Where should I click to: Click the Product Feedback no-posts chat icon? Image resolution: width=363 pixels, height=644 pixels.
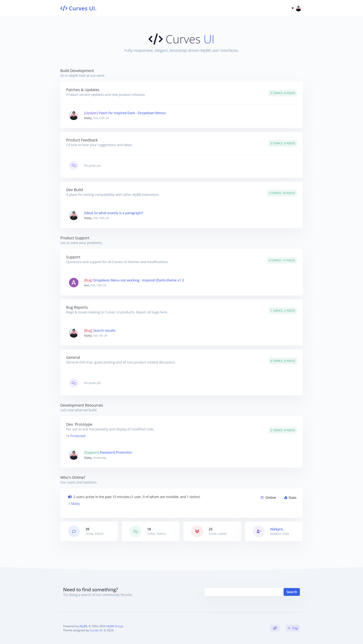pyautogui.click(x=74, y=166)
